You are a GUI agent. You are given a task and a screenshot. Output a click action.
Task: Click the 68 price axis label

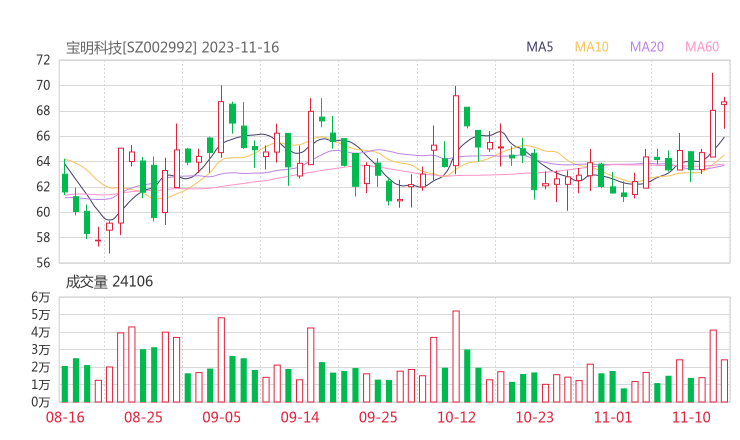point(43,111)
